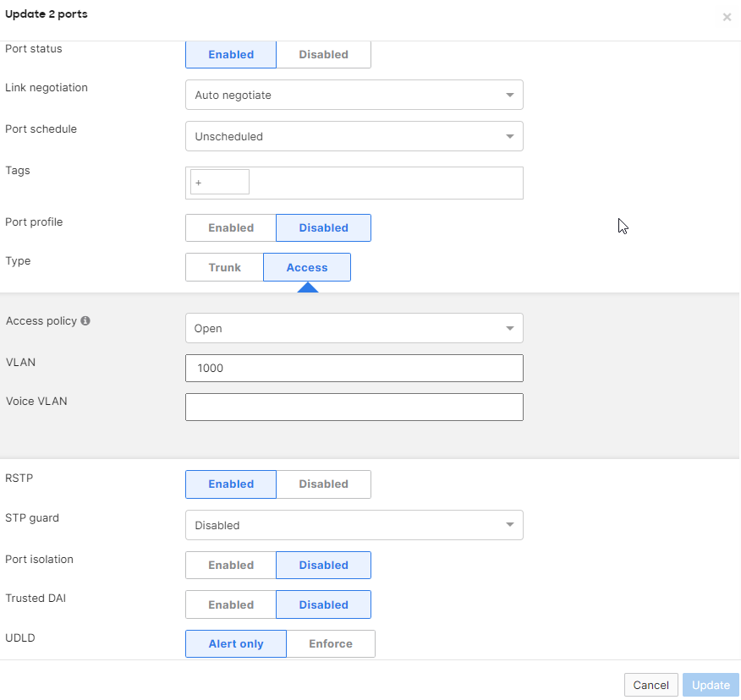Select Access as the port Type
Image resolution: width=741 pixels, height=700 pixels.
pyautogui.click(x=306, y=267)
